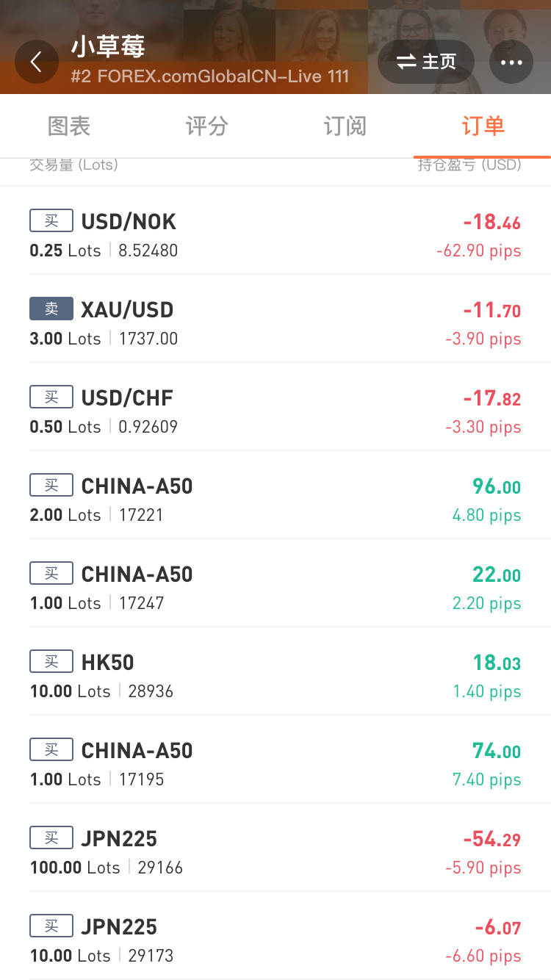Screen dimensions: 551x980
Task: Tap the back arrow button
Action: coord(36,62)
